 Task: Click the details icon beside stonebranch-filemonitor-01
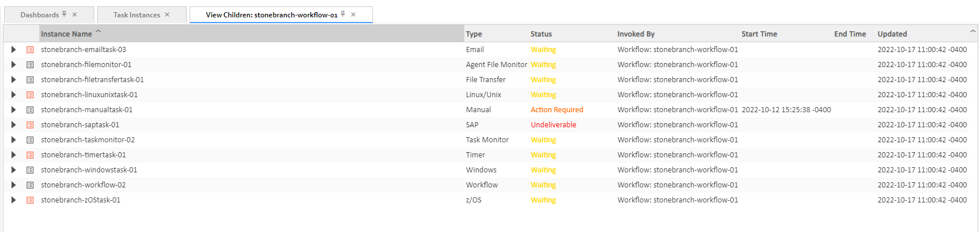point(30,65)
